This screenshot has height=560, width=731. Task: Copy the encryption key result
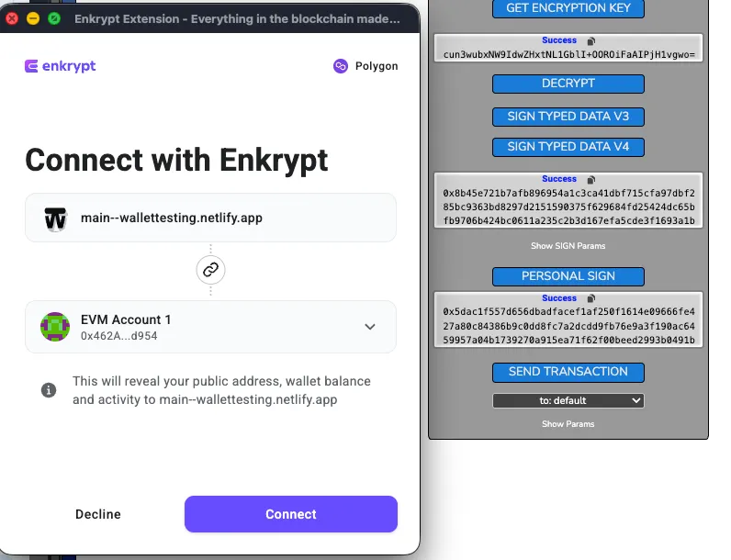click(591, 41)
